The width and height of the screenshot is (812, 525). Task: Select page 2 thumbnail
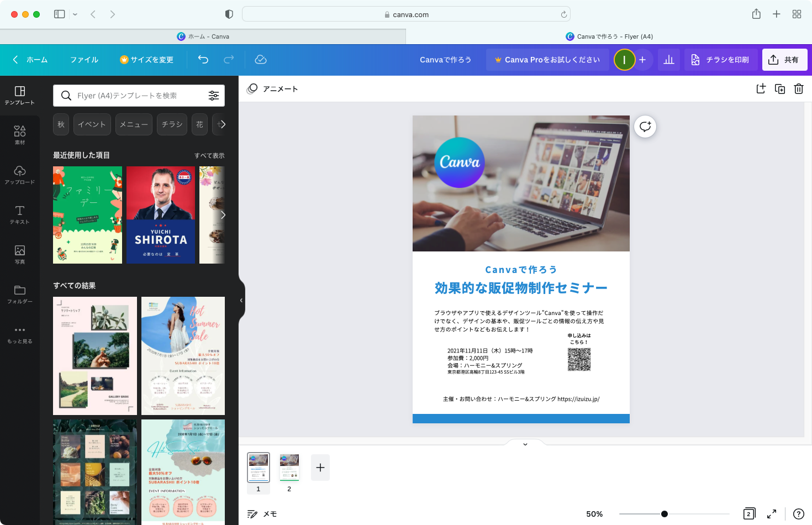pyautogui.click(x=289, y=468)
